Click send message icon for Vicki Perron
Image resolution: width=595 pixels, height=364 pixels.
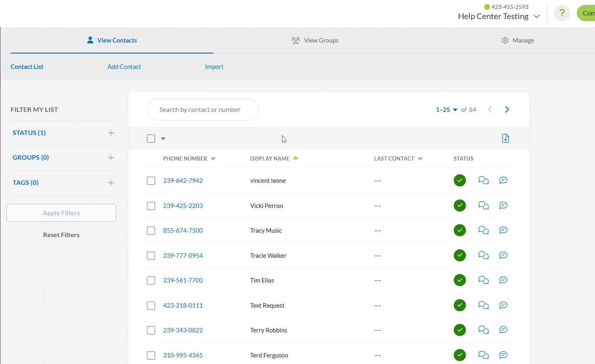[503, 206]
